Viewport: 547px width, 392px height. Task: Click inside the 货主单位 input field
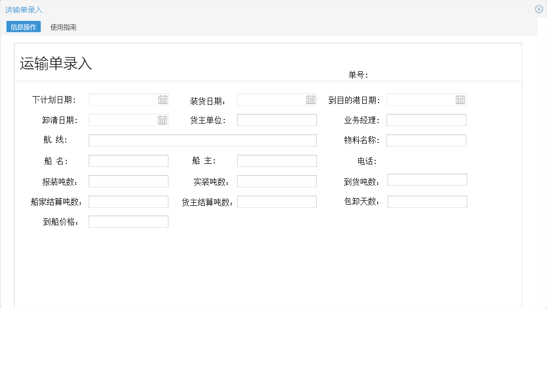coord(276,120)
